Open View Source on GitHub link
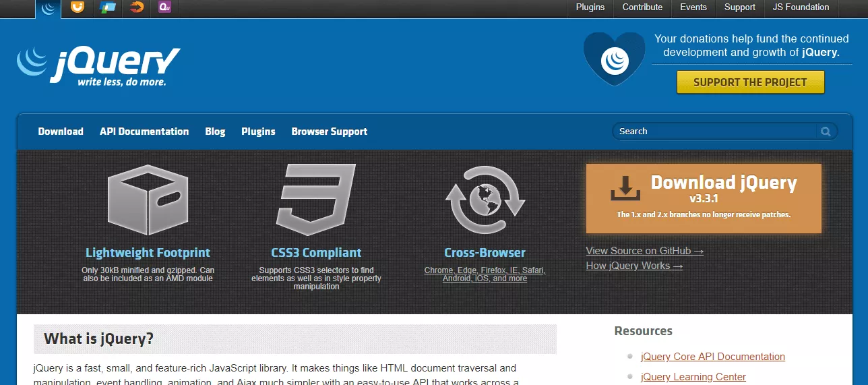Image resolution: width=868 pixels, height=385 pixels. pyautogui.click(x=644, y=251)
